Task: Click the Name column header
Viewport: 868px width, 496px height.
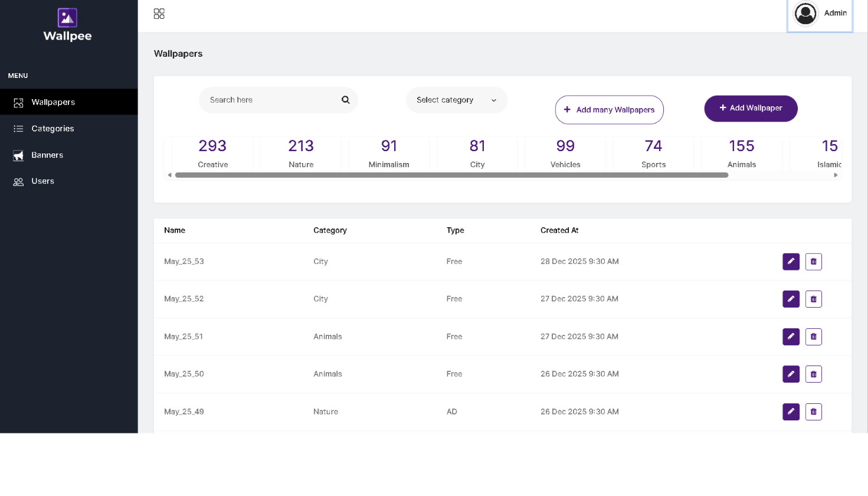Action: point(175,230)
